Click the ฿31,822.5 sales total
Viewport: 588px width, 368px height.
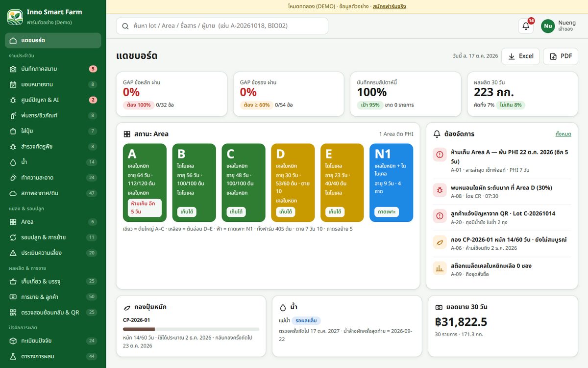pos(461,322)
